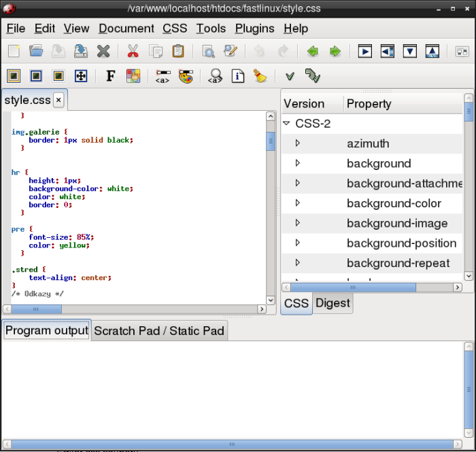Click the green checkmark validate icon
476x452 pixels.
point(290,76)
